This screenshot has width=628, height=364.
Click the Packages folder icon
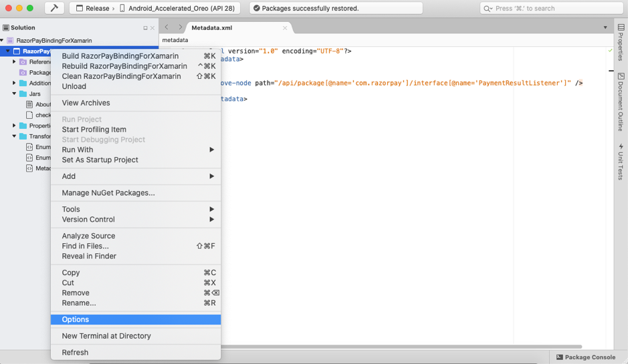pos(23,72)
